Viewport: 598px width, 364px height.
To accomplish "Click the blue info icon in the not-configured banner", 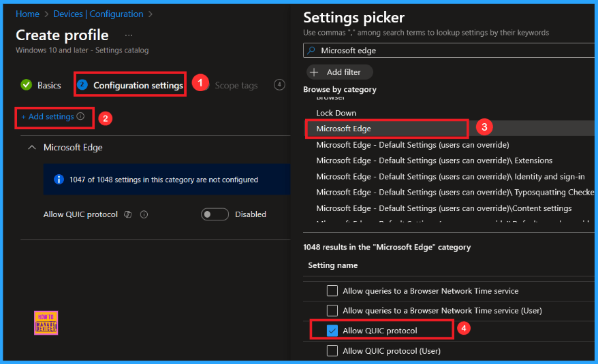I will point(59,179).
